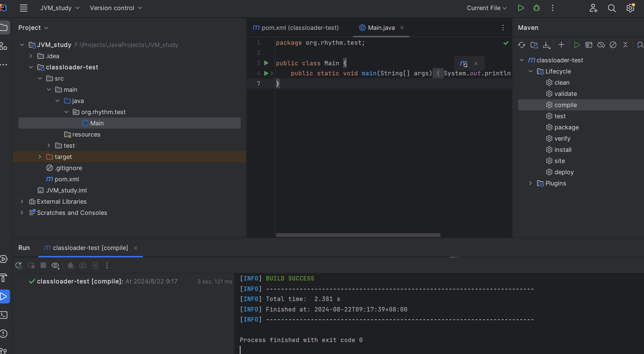The width and height of the screenshot is (644, 354).
Task: Dismiss the floating Maven reload popup
Action: (476, 63)
